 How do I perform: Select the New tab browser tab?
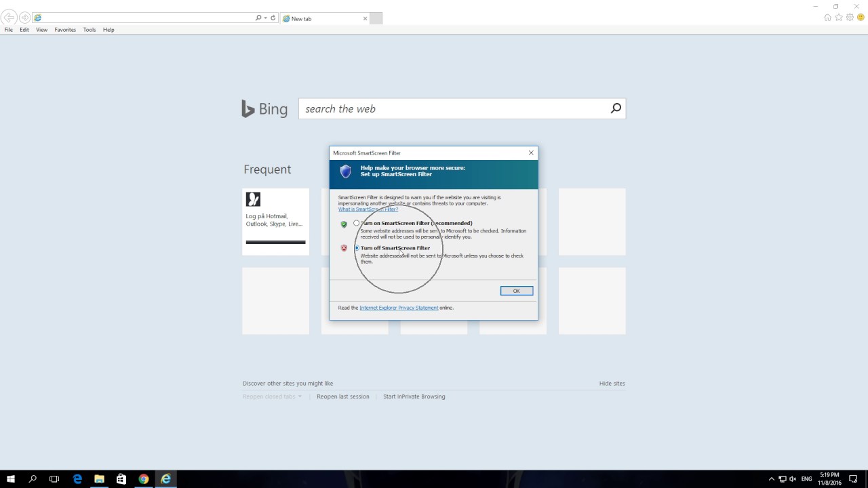325,18
